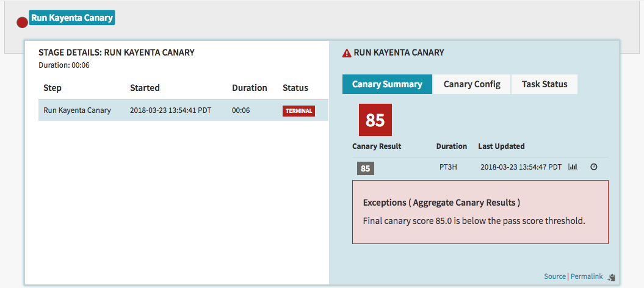Click the red TERMINAL status badge
644x288 pixels.
(298, 111)
